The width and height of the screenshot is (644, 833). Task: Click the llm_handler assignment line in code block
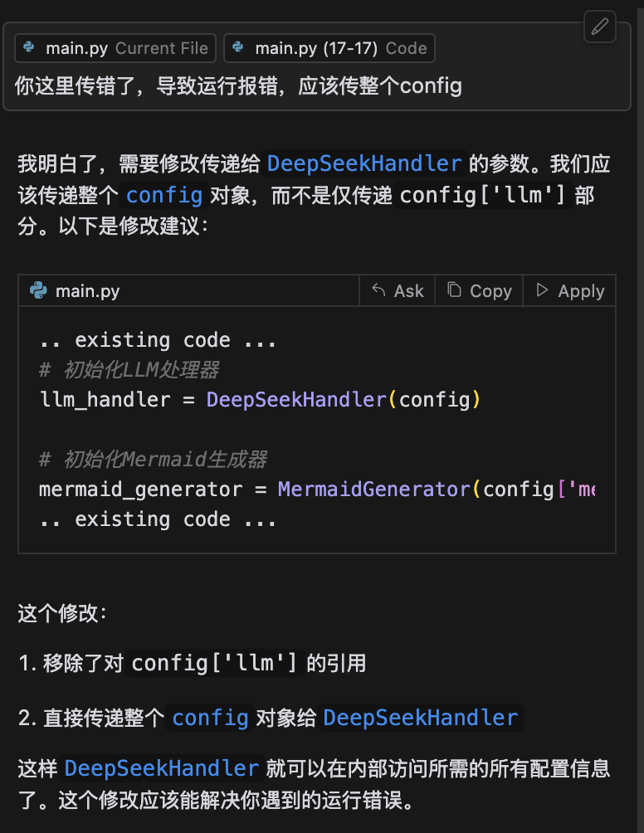point(257,399)
